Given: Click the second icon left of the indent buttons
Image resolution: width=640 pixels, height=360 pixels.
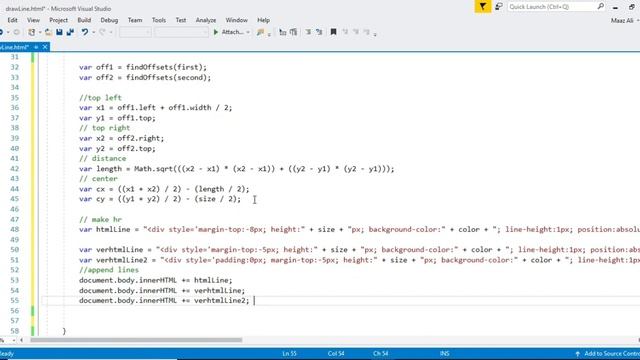Looking at the screenshot, I should 293,32.
